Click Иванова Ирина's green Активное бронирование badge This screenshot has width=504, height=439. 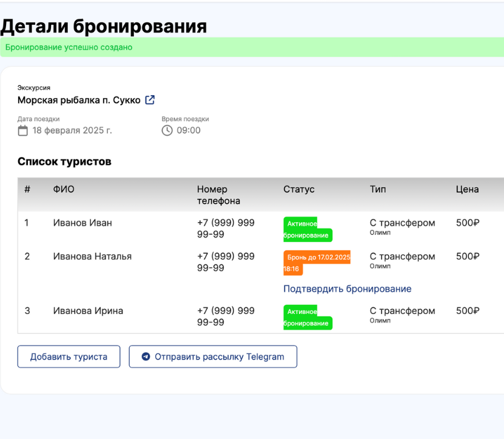click(x=307, y=317)
